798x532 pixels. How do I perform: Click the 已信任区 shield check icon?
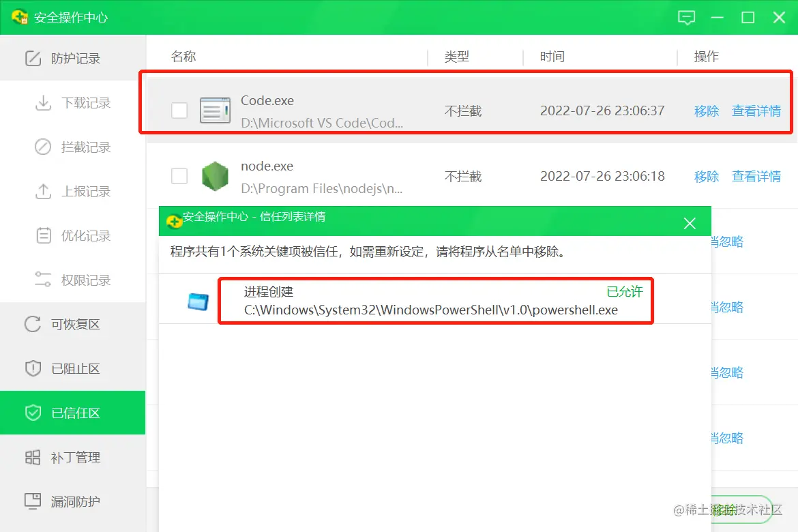(x=33, y=413)
